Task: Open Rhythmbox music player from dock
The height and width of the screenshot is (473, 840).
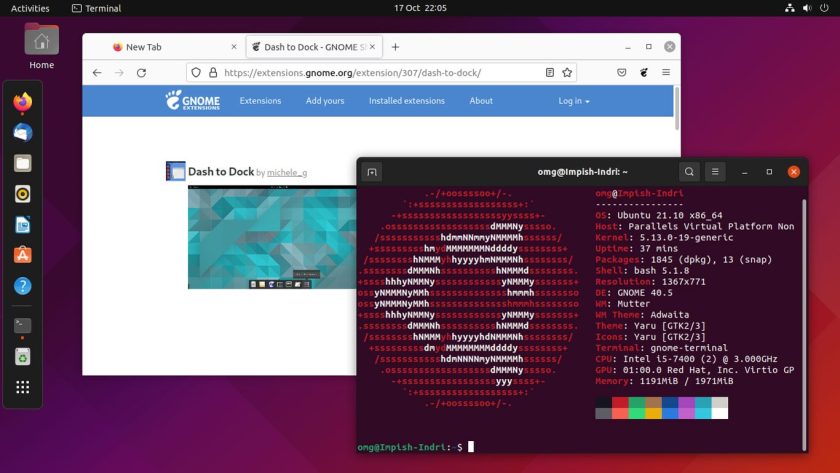Action: tap(22, 194)
